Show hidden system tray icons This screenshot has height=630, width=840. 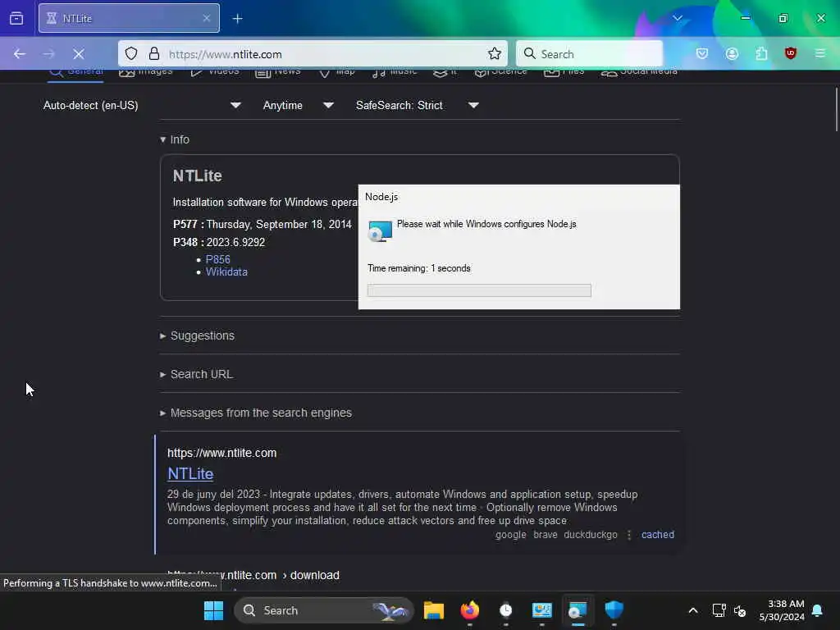[692, 610]
